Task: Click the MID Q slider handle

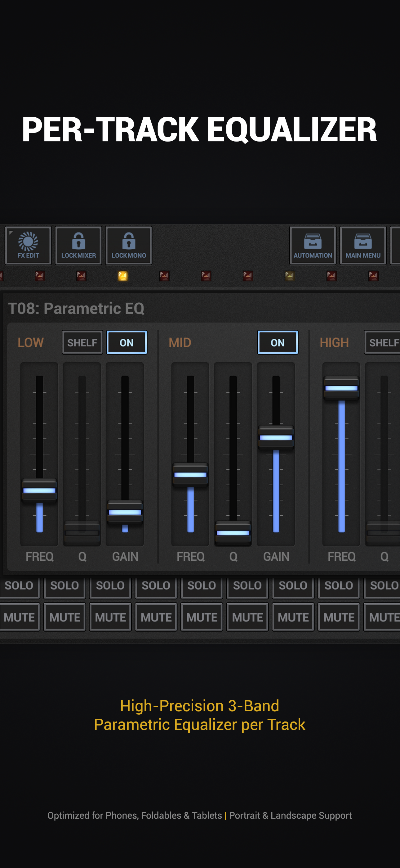Action: pyautogui.click(x=233, y=533)
